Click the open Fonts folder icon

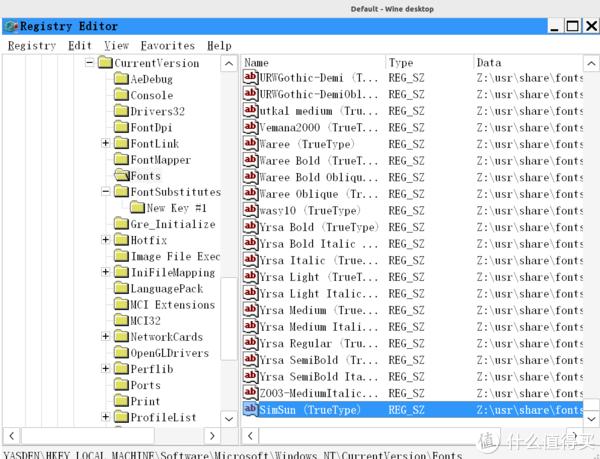(x=122, y=175)
